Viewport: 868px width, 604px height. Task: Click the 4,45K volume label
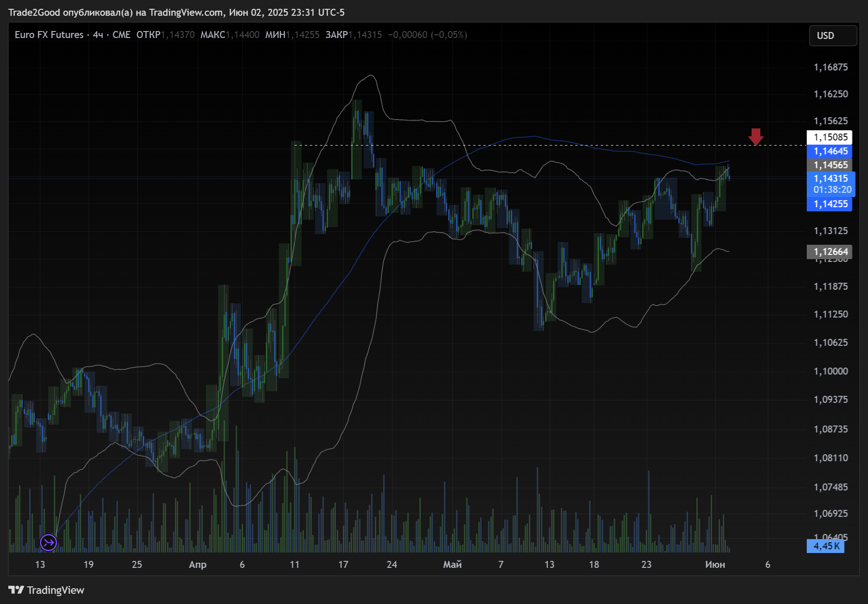(x=826, y=546)
